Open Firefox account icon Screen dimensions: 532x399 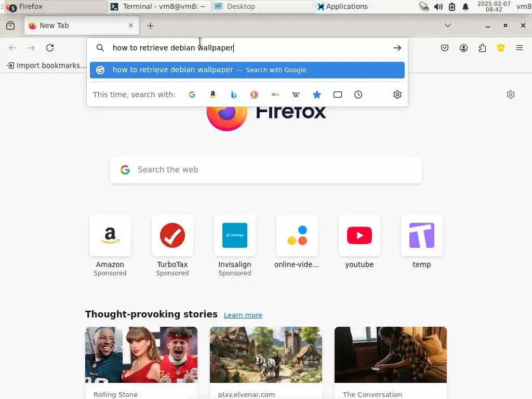tap(463, 48)
